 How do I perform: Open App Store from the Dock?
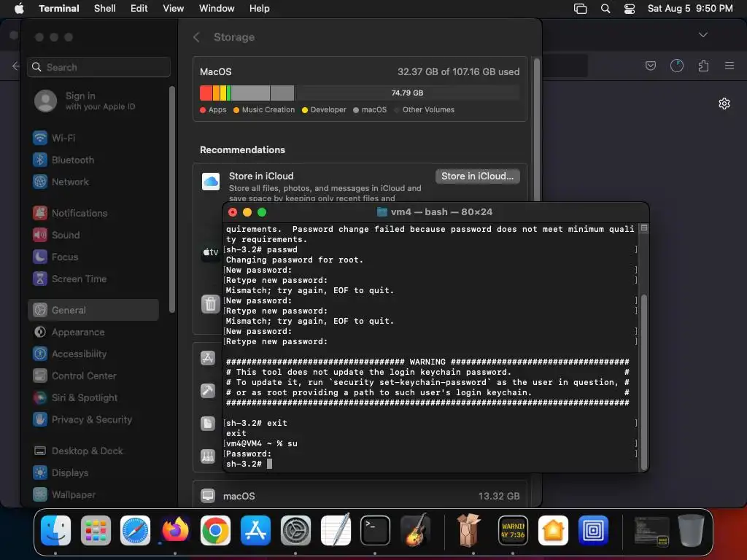click(x=255, y=531)
